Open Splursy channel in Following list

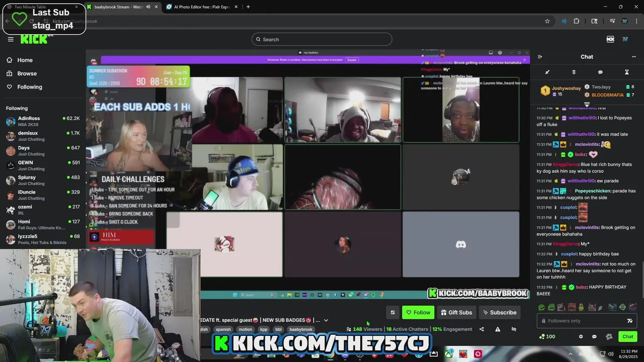(43, 180)
